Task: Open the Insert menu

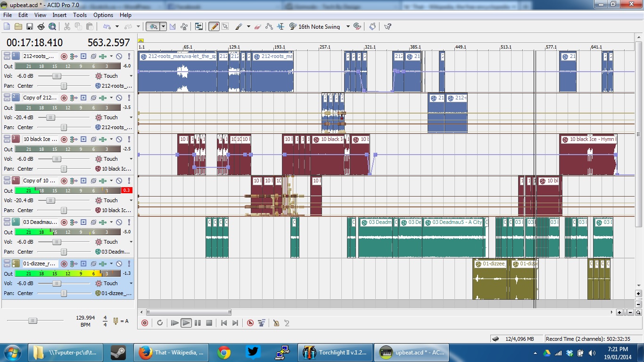Action: coord(59,15)
